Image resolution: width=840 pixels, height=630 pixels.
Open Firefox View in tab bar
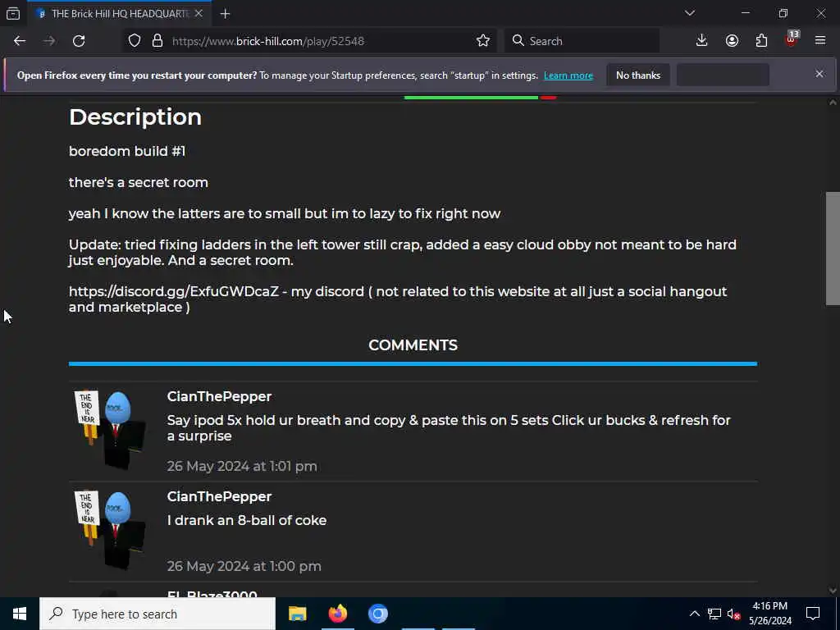(13, 13)
